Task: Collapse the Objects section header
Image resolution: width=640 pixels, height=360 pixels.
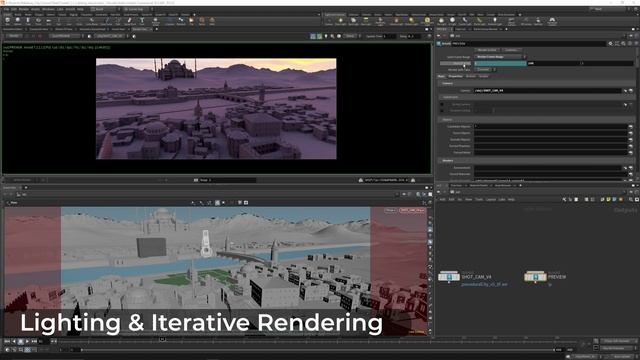Action: [537, 120]
